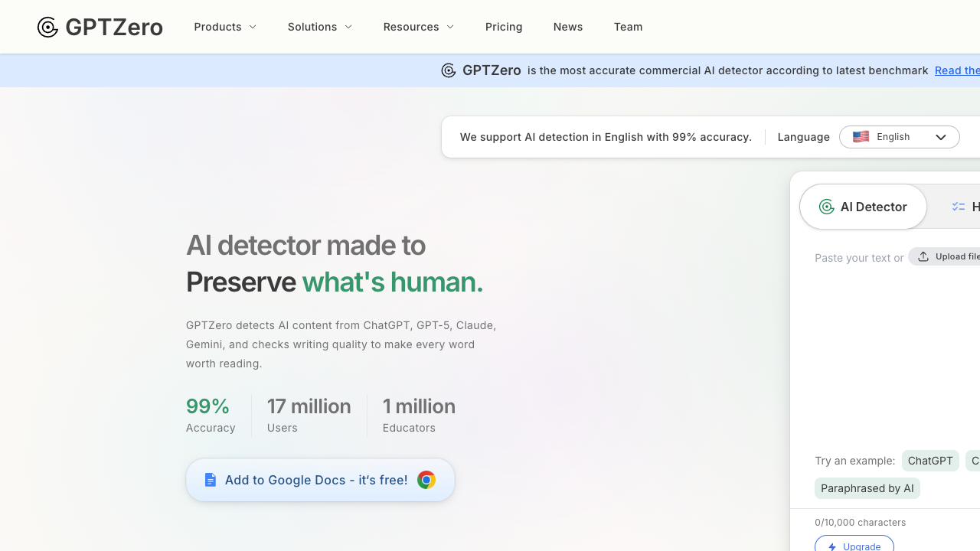Viewport: 980px width, 551px height.
Task: Select the AI Detector tab
Action: click(863, 207)
